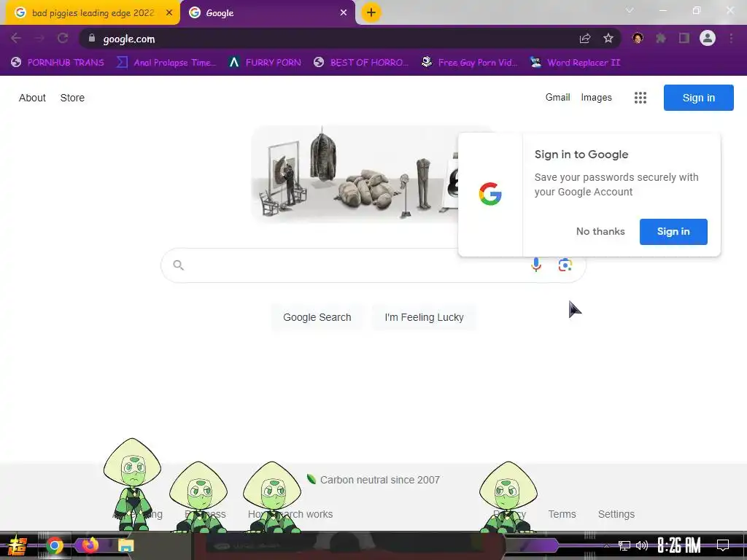The height and width of the screenshot is (560, 747).
Task: Open the notification center icon
Action: tap(723, 545)
